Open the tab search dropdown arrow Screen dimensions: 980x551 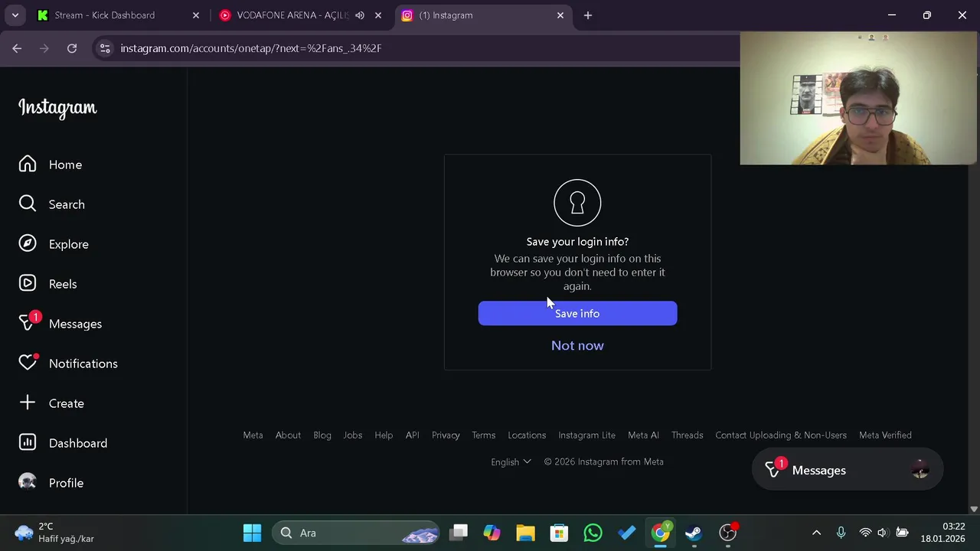tap(15, 15)
